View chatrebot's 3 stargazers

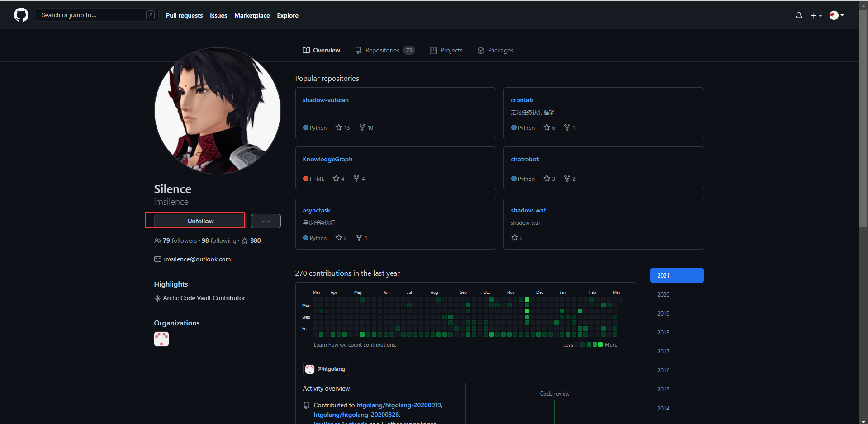(x=549, y=179)
